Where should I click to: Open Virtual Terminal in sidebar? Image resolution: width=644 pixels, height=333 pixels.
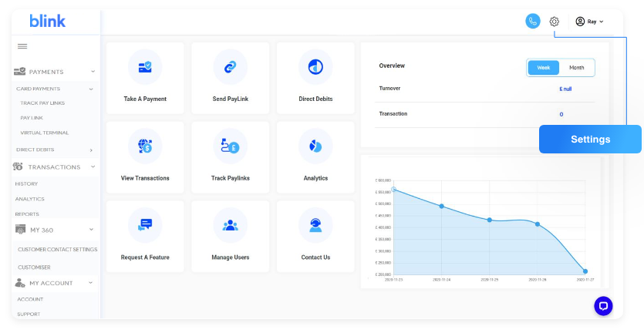pyautogui.click(x=45, y=133)
